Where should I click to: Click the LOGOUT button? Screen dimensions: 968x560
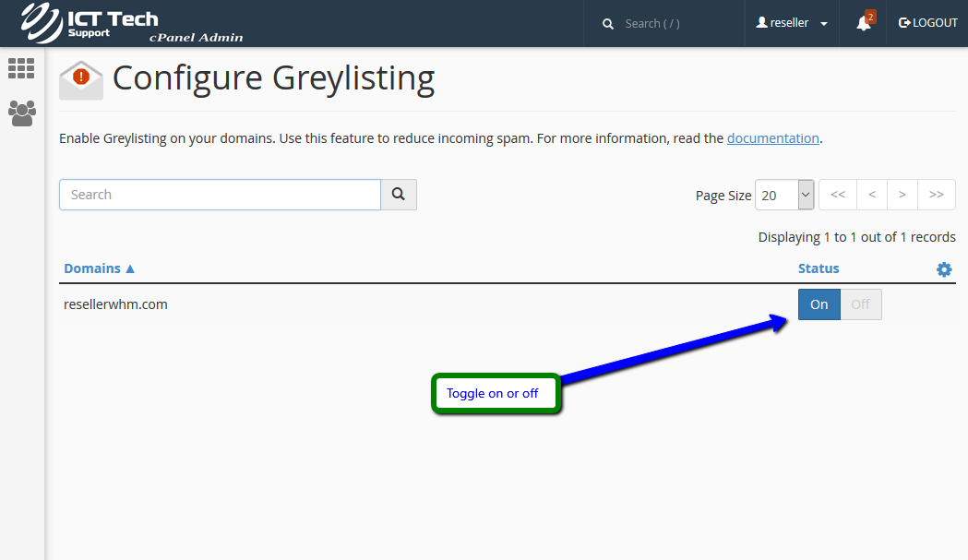(928, 23)
